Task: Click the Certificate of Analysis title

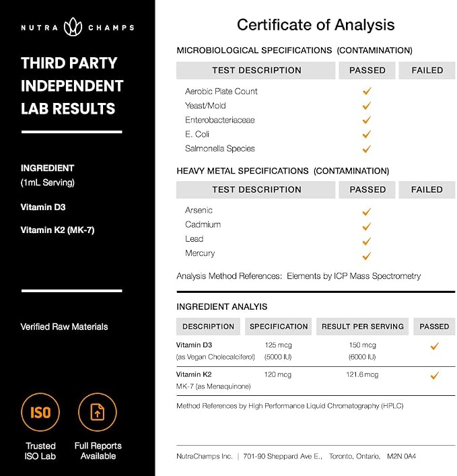Action: click(316, 25)
